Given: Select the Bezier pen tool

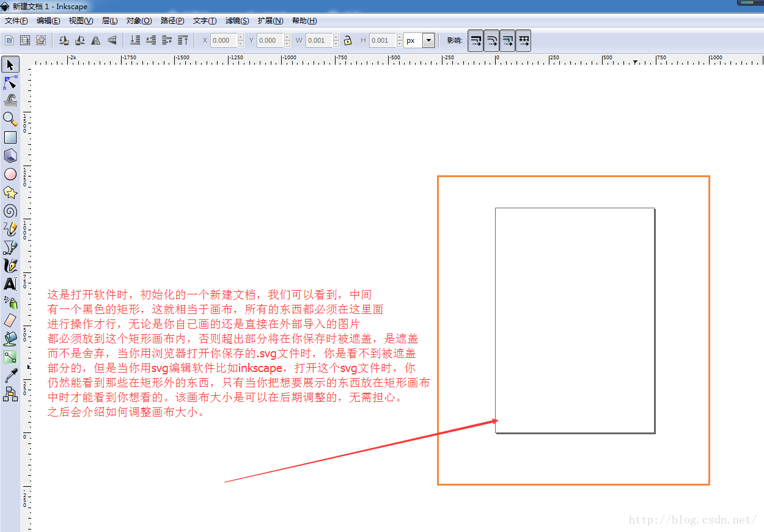Looking at the screenshot, I should click(x=10, y=247).
